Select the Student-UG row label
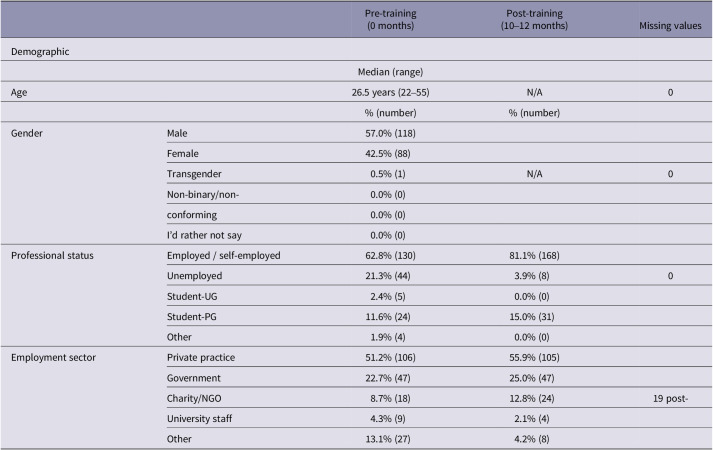This screenshot has width=713, height=450. [x=192, y=296]
